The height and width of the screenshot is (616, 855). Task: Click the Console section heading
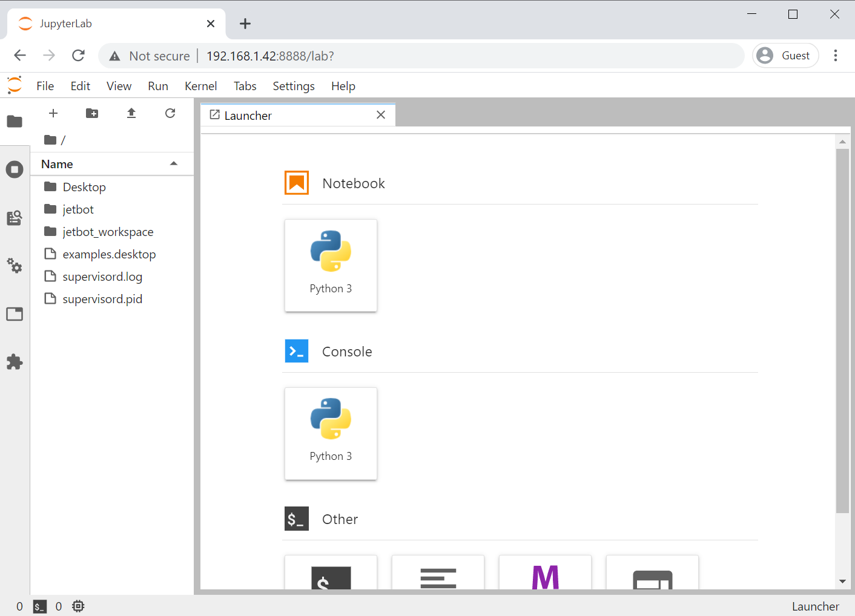click(x=347, y=352)
